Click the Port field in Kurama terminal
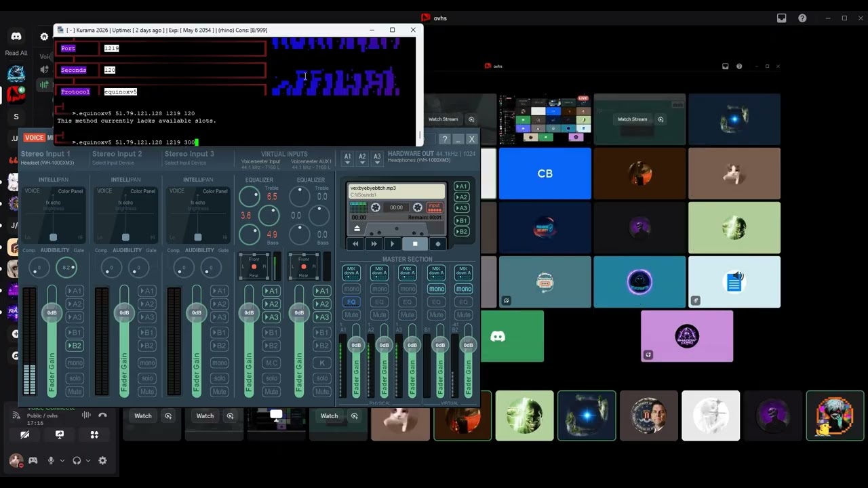 point(183,48)
